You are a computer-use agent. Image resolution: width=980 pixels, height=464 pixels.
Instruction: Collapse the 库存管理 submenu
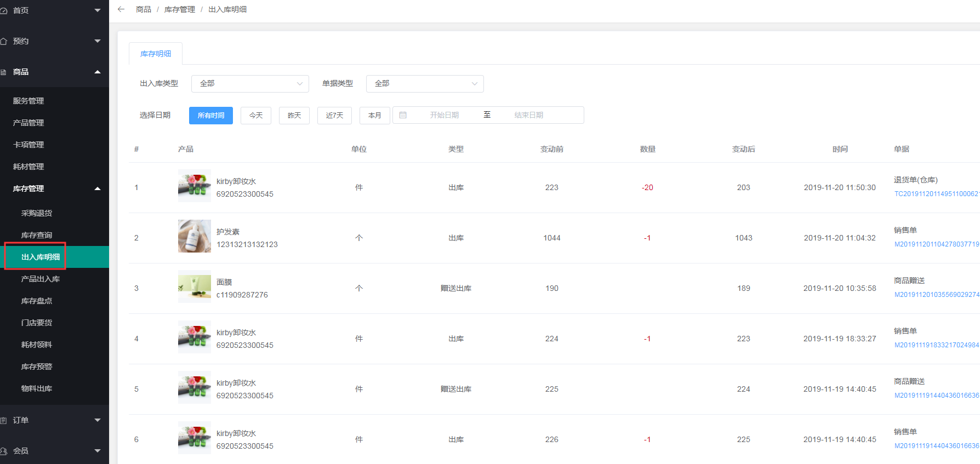[98, 188]
